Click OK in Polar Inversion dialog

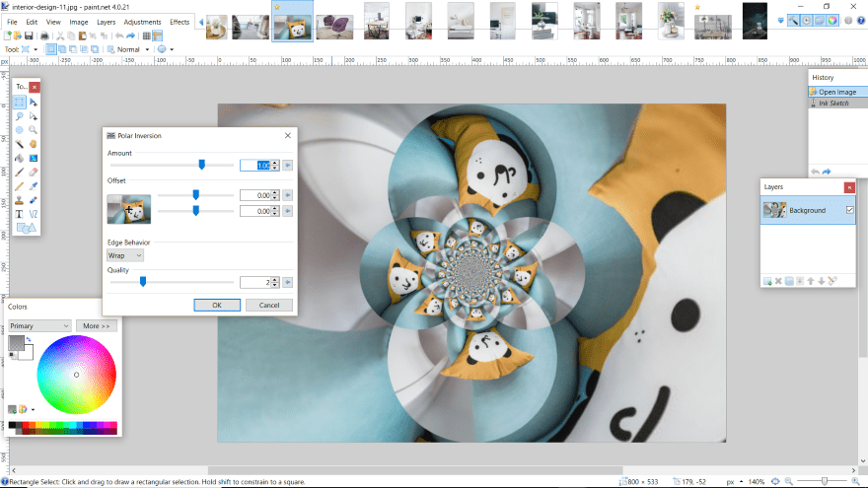[217, 305]
